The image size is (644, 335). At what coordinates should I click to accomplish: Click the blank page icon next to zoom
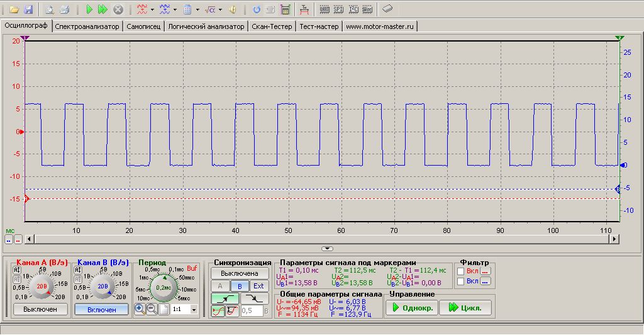click(x=164, y=309)
